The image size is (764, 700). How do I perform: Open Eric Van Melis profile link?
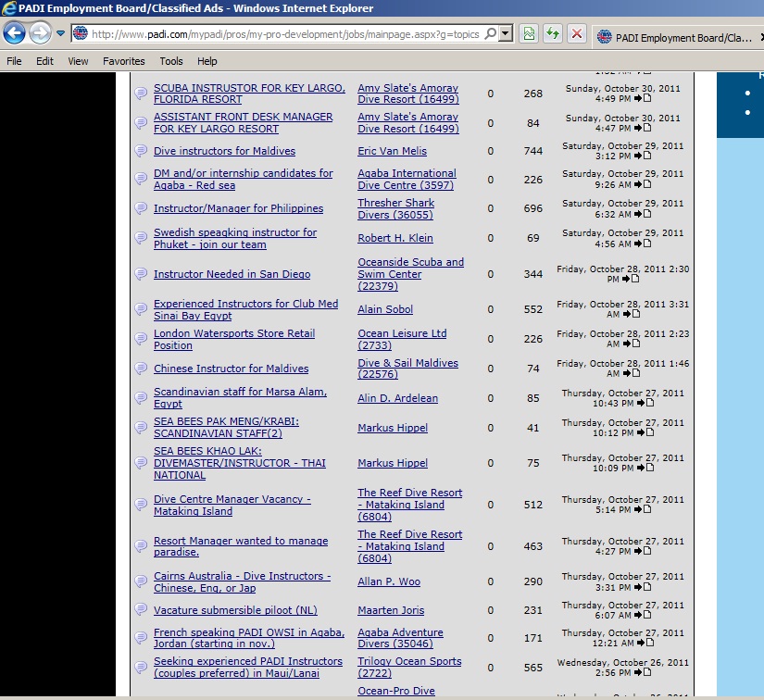point(393,151)
